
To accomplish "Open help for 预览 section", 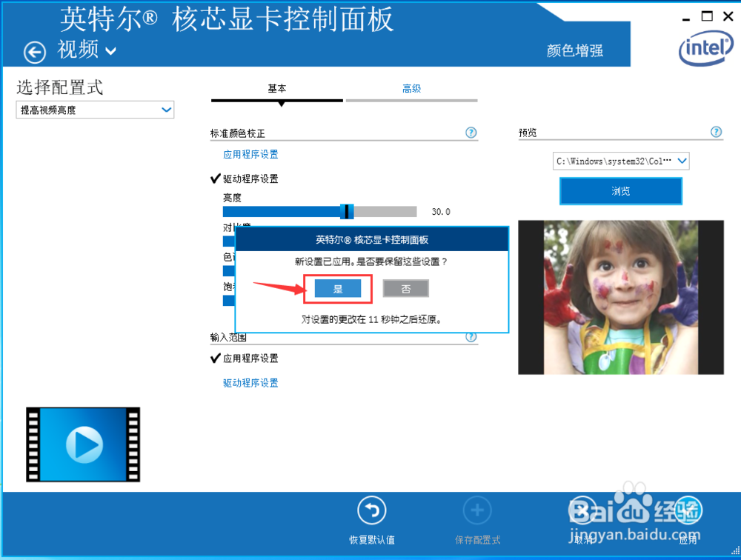I will 716,132.
